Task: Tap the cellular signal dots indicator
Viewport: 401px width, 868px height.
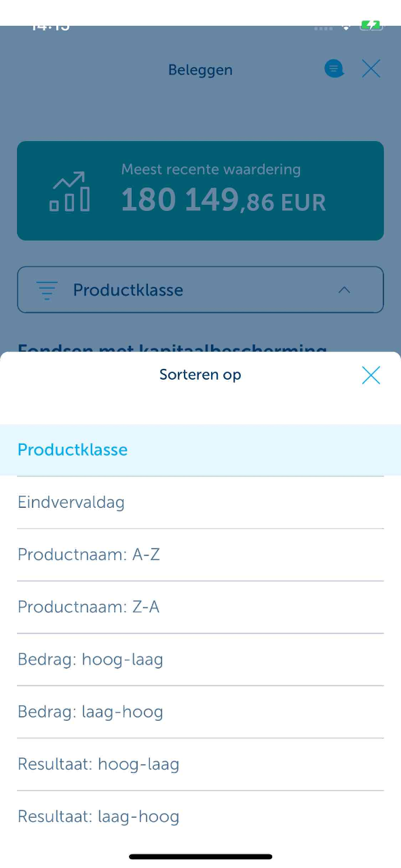Action: pyautogui.click(x=324, y=28)
